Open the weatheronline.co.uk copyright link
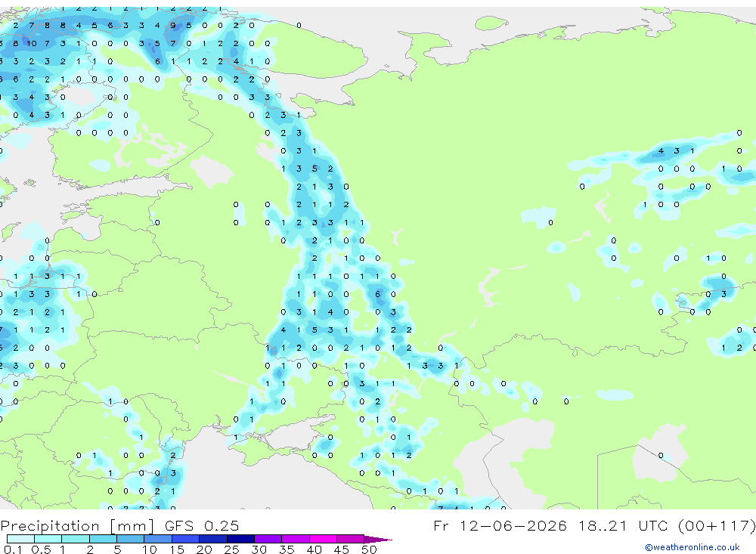The image size is (756, 554). click(692, 547)
